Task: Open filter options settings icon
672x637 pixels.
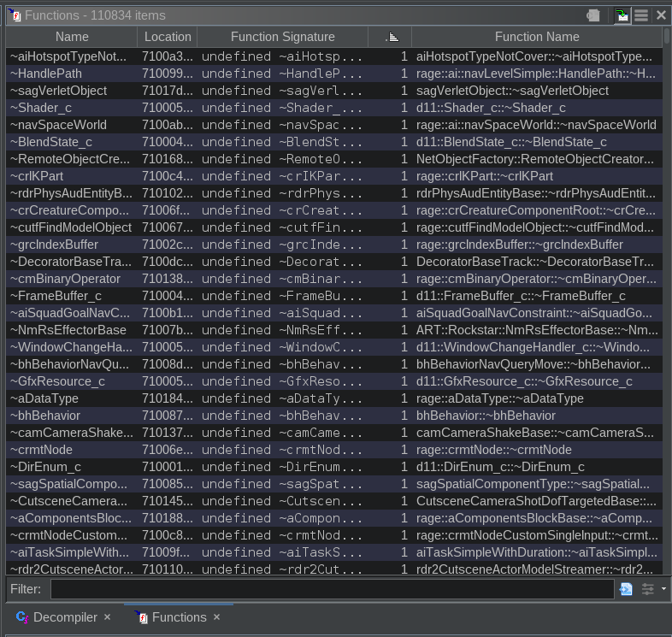Action: (x=647, y=589)
